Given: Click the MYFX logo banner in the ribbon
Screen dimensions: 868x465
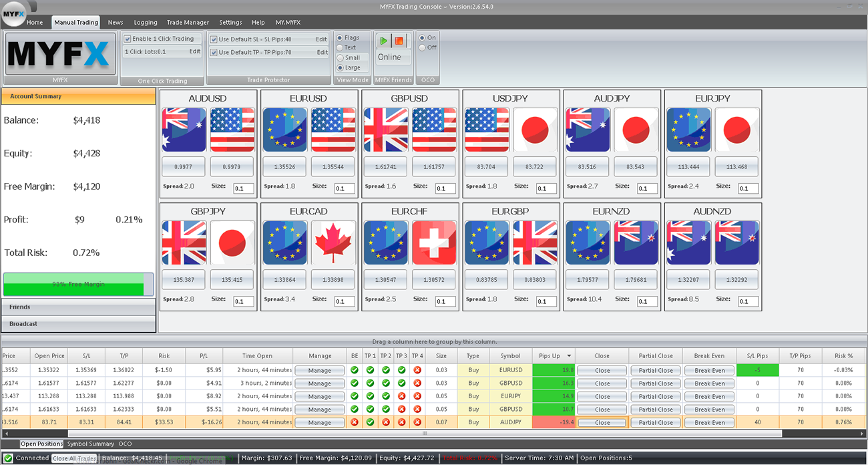Looking at the screenshot, I should 60,53.
